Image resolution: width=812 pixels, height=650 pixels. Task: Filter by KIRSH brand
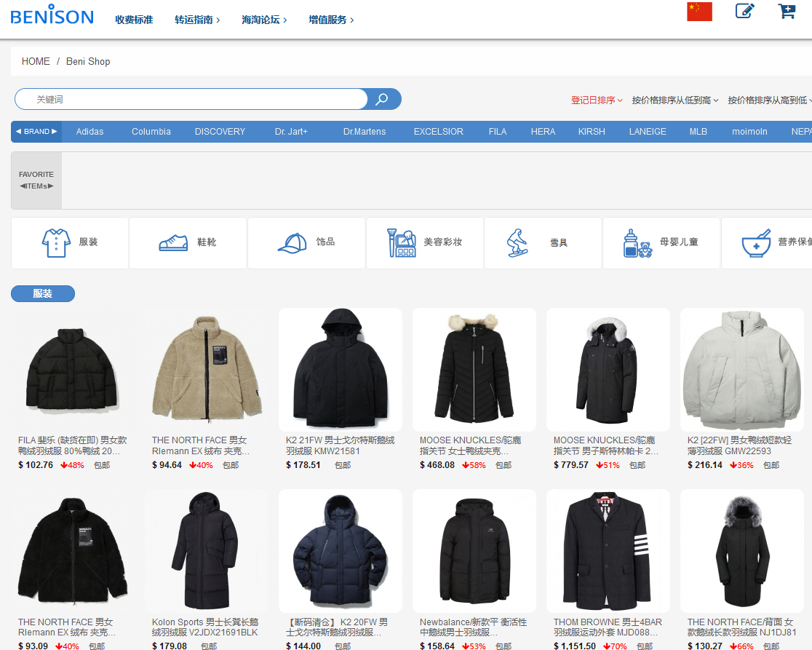click(592, 132)
